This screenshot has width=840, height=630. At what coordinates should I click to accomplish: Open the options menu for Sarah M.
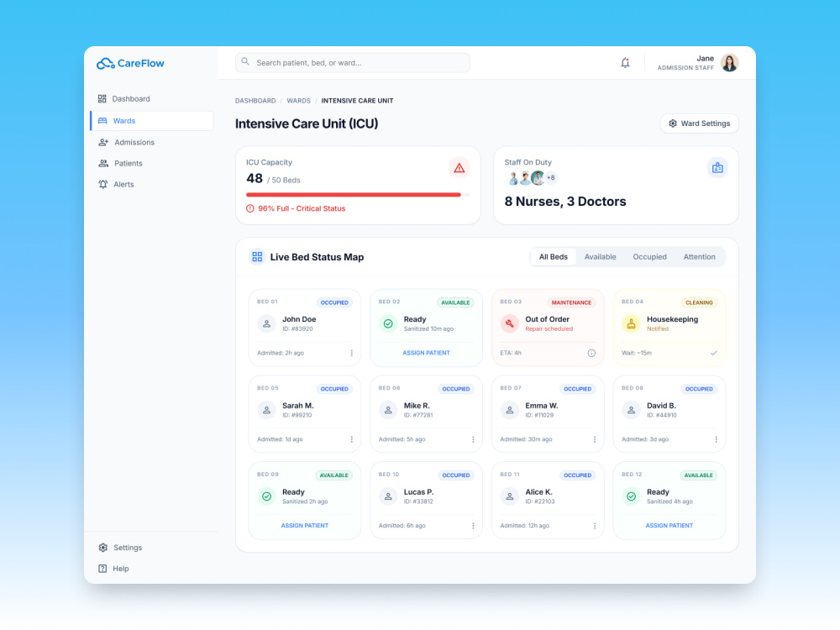351,439
